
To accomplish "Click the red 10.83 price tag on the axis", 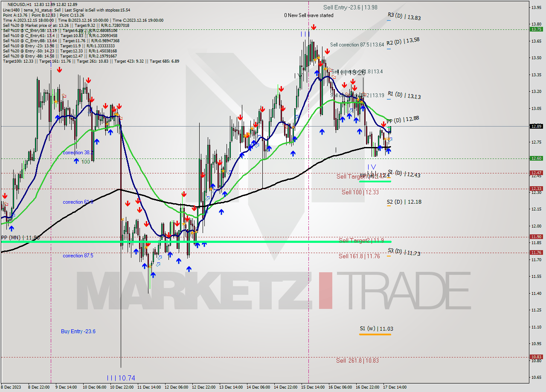I will click(536, 357).
